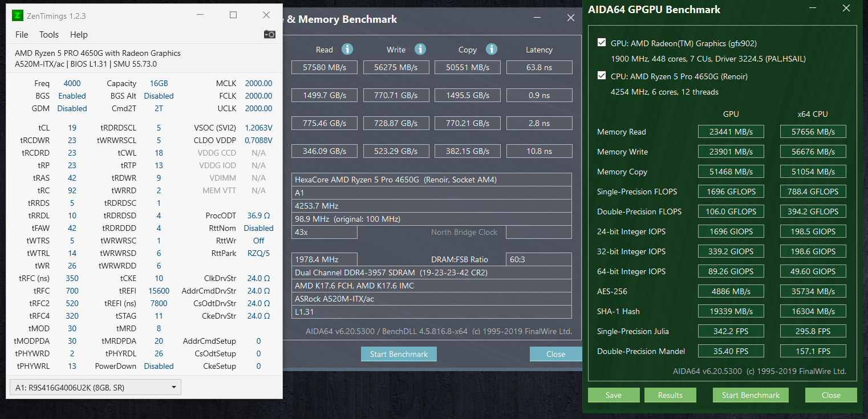Select the MCLK value 2000.00

pos(258,83)
